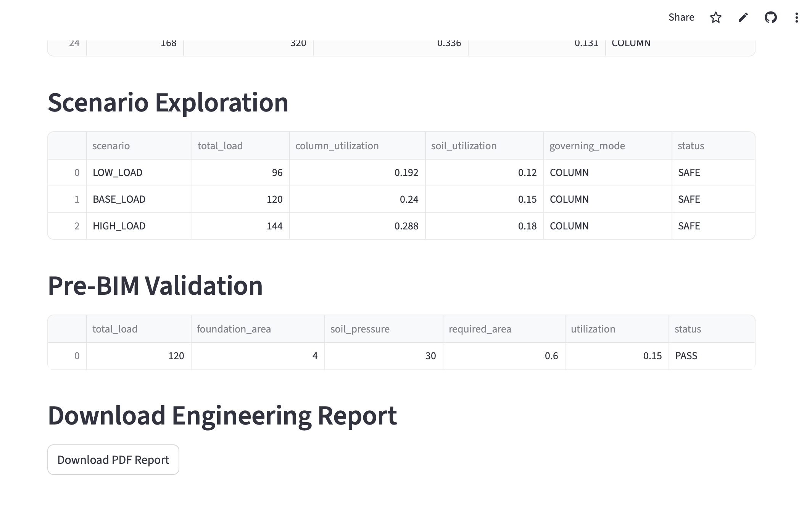Image resolution: width=812 pixels, height=523 pixels.
Task: Sort by the column_utilization column header
Action: pyautogui.click(x=357, y=146)
